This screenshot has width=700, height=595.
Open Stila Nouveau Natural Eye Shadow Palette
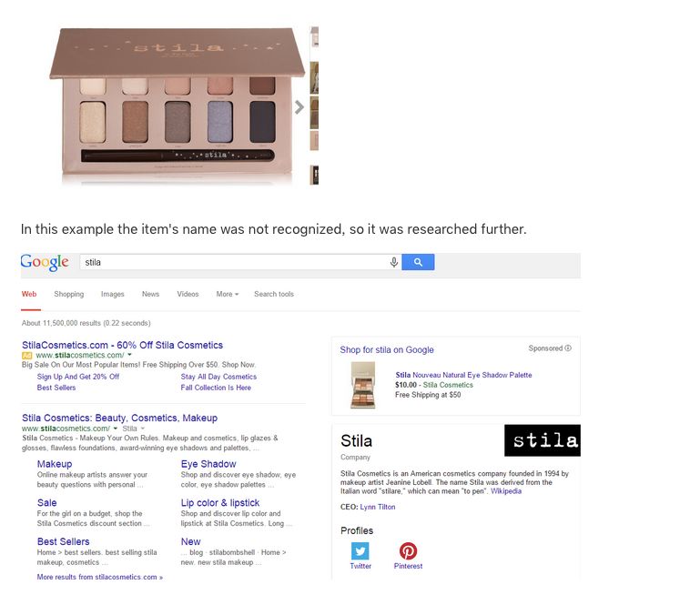pyautogui.click(x=463, y=375)
